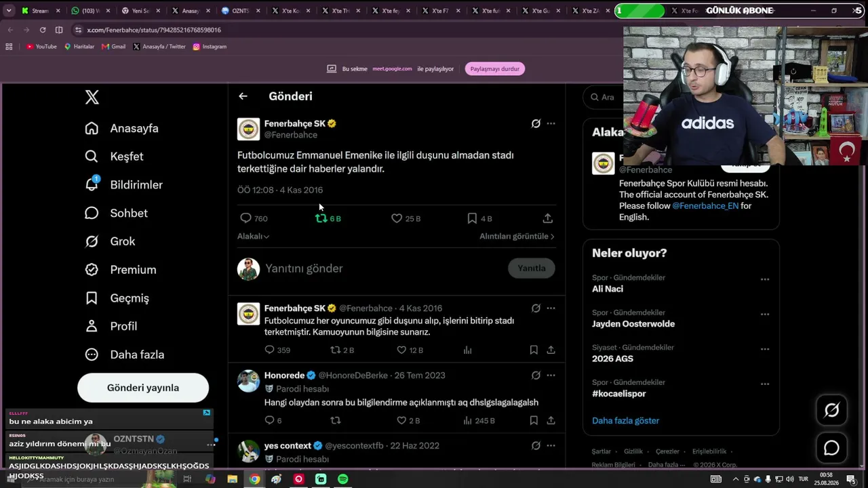Image resolution: width=868 pixels, height=488 pixels.
Task: Open File Explorer from the taskbar
Action: pos(232,479)
